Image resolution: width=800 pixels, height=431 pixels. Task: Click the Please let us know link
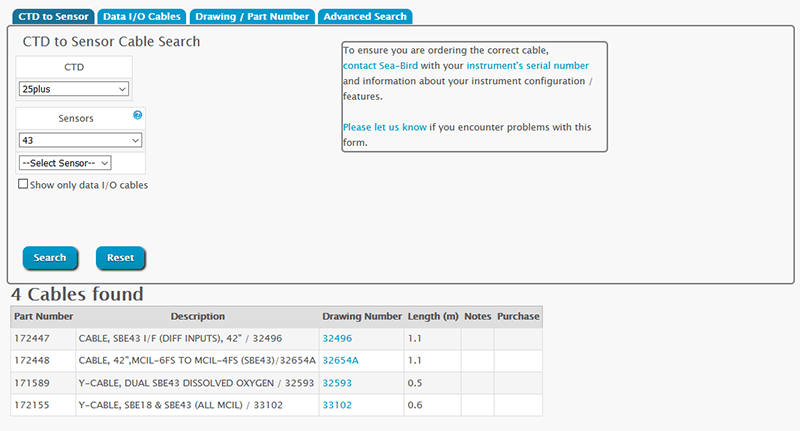tap(385, 127)
